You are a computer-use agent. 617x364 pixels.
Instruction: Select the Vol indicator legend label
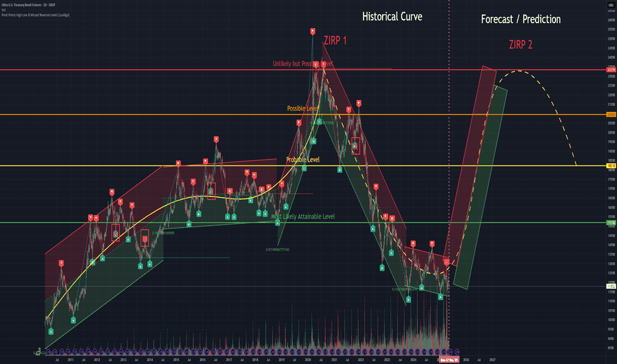click(3, 10)
